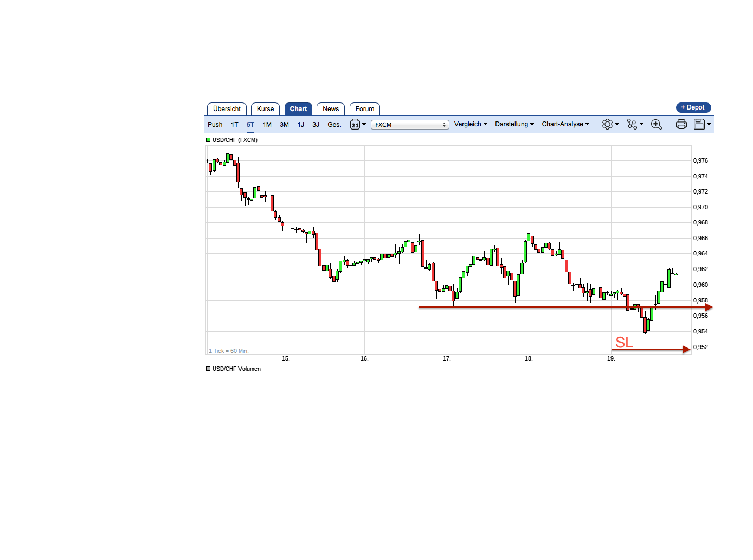Activate the zoom-in magnifier icon
The width and height of the screenshot is (753, 560).
(656, 124)
